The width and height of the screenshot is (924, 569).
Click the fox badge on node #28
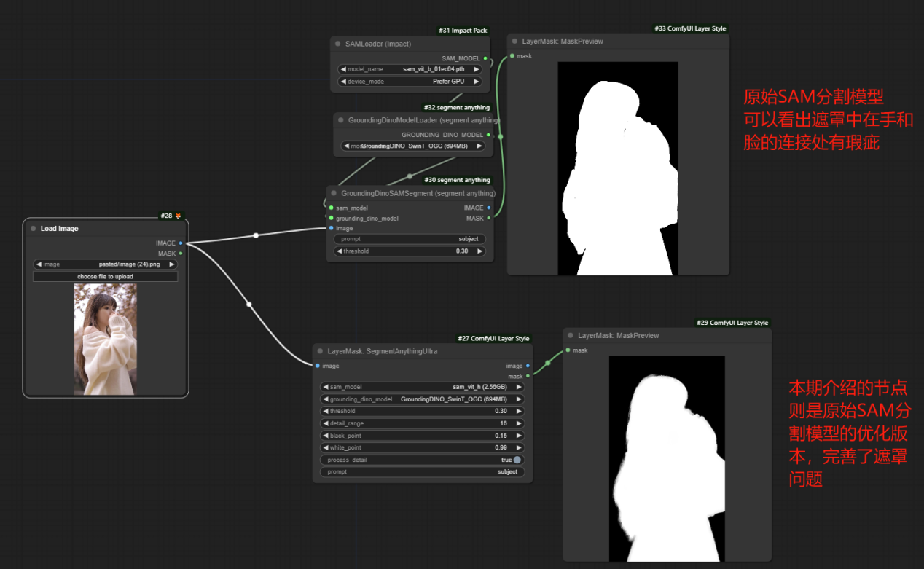tap(178, 216)
